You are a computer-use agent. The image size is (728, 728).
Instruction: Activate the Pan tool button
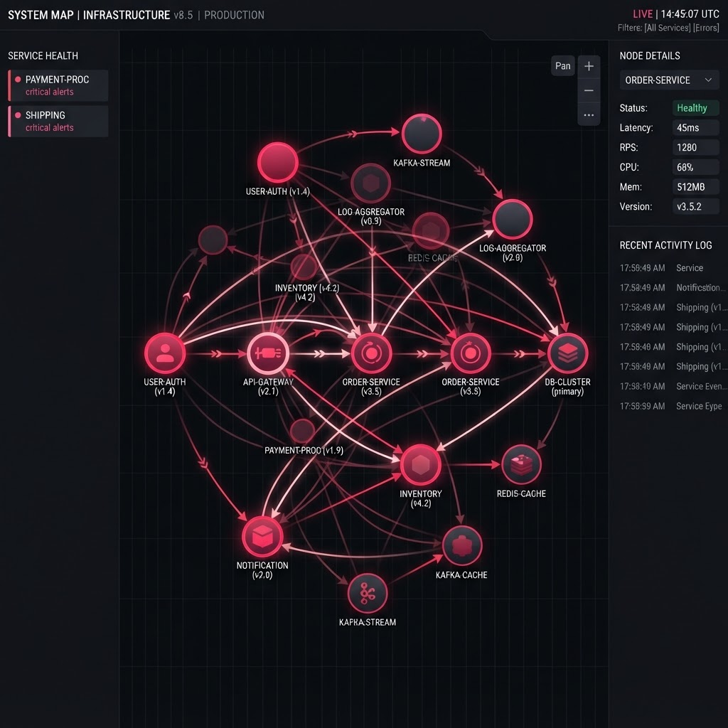click(563, 66)
